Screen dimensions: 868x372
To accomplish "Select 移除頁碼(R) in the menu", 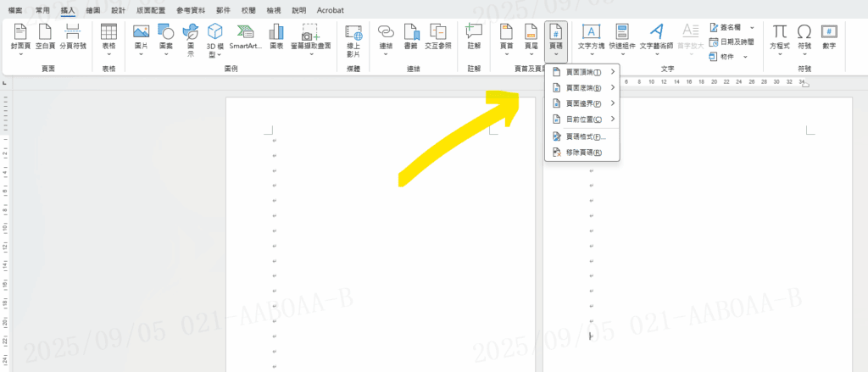I will tap(583, 153).
